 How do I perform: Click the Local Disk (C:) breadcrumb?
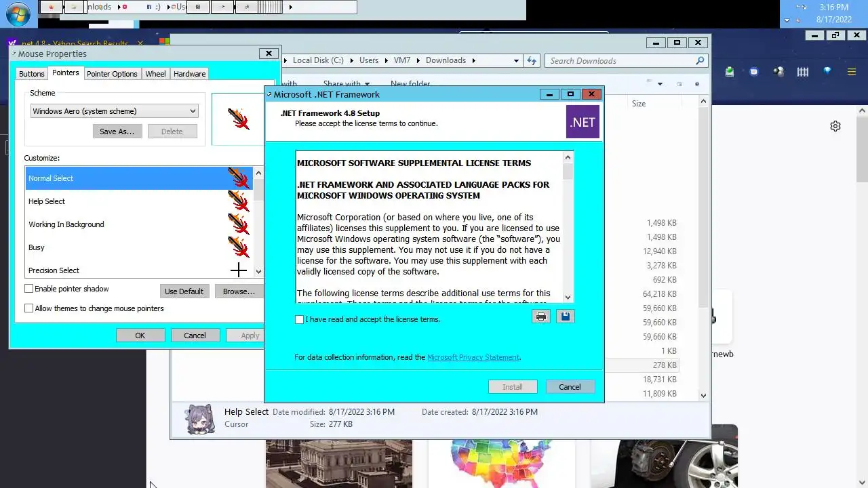coord(318,60)
